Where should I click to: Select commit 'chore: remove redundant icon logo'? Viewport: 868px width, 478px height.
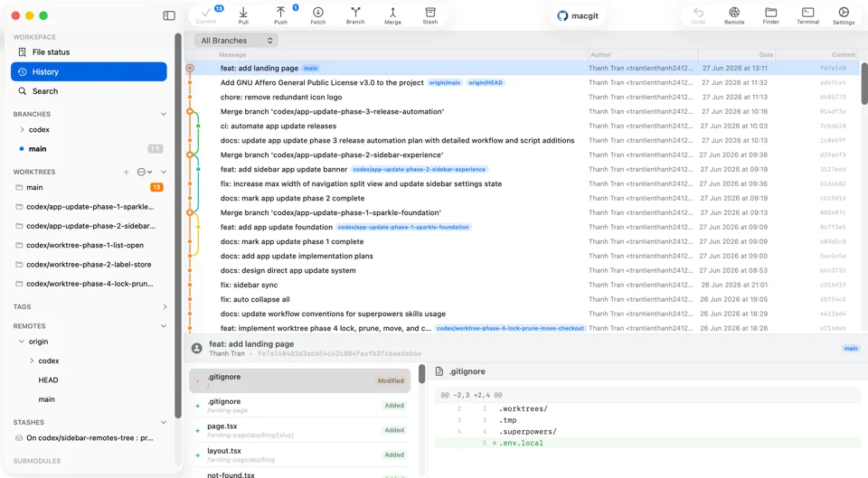(x=522, y=97)
